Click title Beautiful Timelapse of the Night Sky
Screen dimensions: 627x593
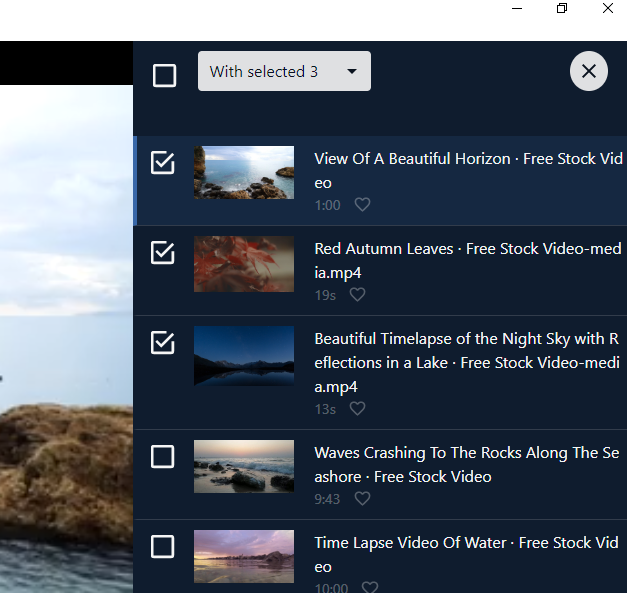click(467, 363)
